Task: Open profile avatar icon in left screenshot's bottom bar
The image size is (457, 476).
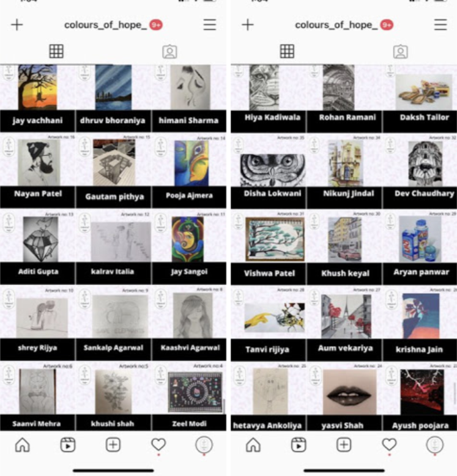Action: 204,445
